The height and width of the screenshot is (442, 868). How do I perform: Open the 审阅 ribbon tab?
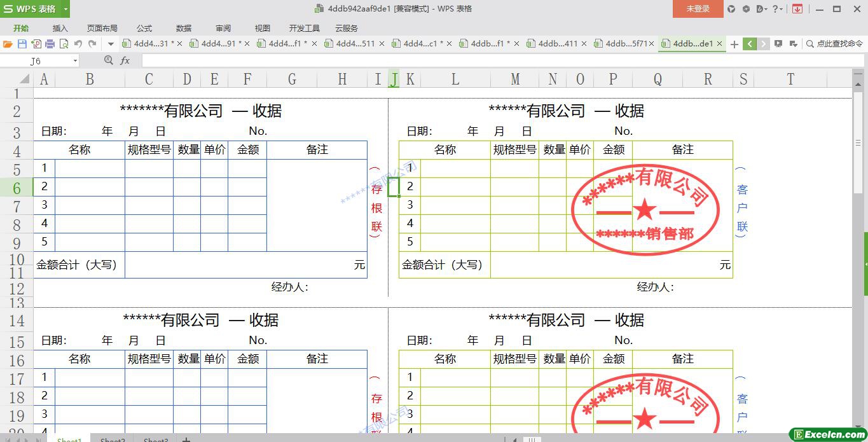(223, 28)
